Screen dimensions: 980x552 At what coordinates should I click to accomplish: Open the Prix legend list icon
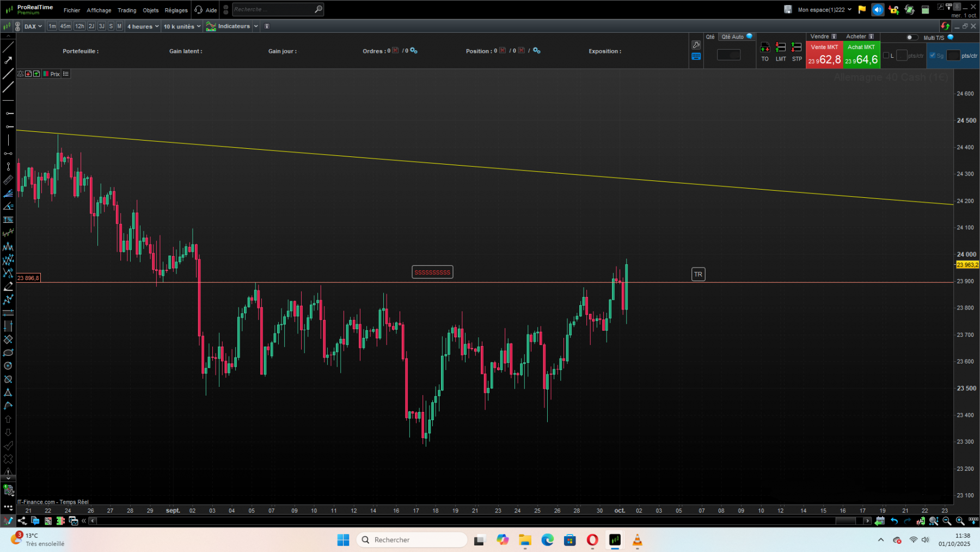coord(65,74)
